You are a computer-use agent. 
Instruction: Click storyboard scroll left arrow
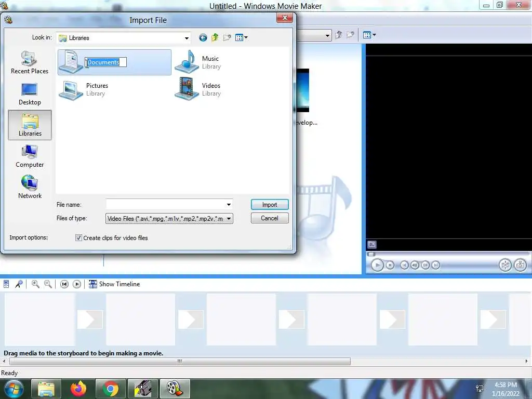point(4,361)
